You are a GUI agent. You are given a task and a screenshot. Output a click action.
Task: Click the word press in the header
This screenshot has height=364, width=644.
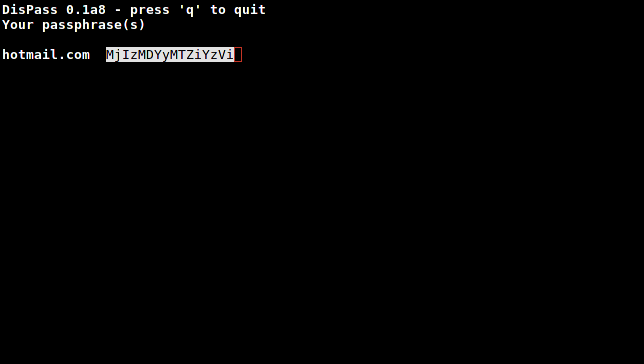click(x=150, y=11)
